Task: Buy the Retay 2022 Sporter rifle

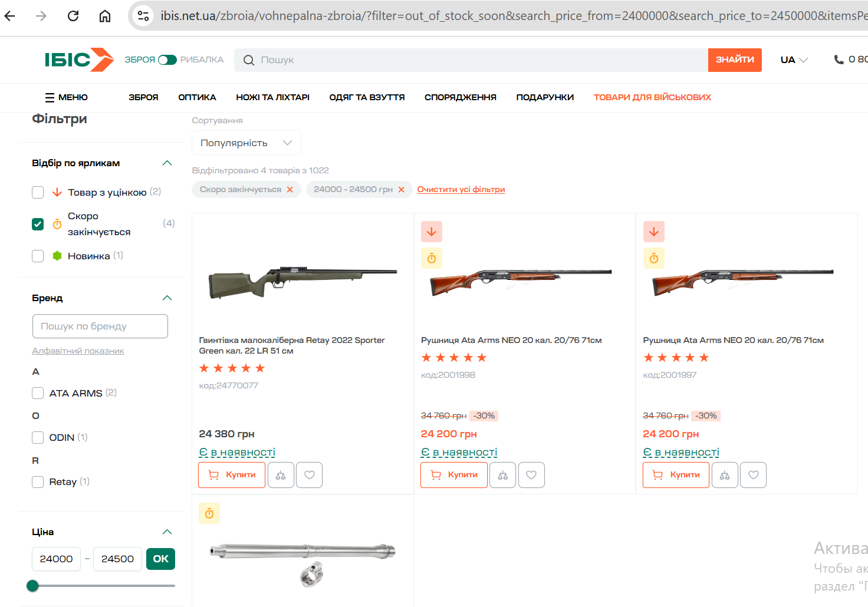Action: coord(232,475)
